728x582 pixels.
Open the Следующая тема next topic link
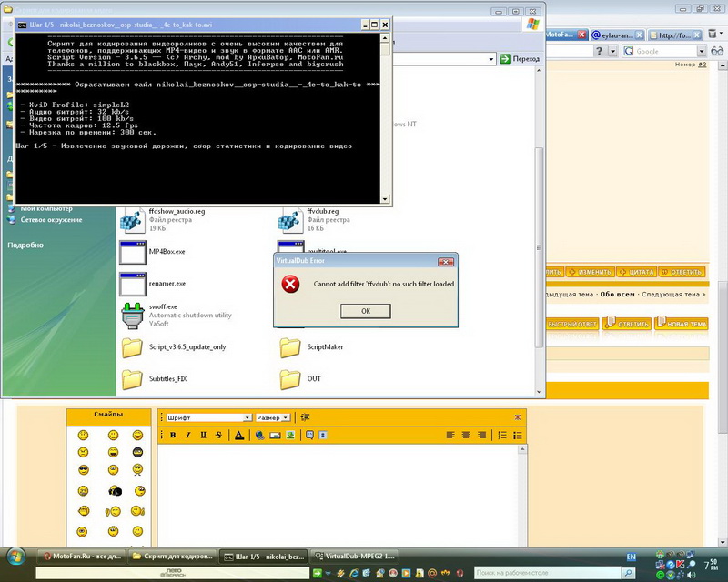(673, 295)
